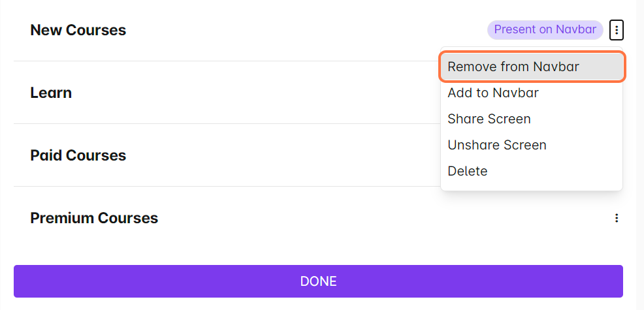Select the Paid Courses entry

pos(78,155)
